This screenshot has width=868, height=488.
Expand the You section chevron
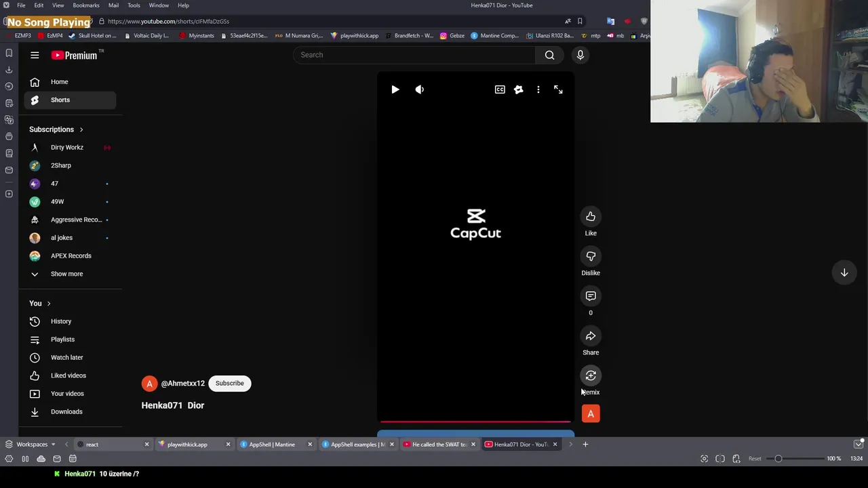tap(49, 303)
